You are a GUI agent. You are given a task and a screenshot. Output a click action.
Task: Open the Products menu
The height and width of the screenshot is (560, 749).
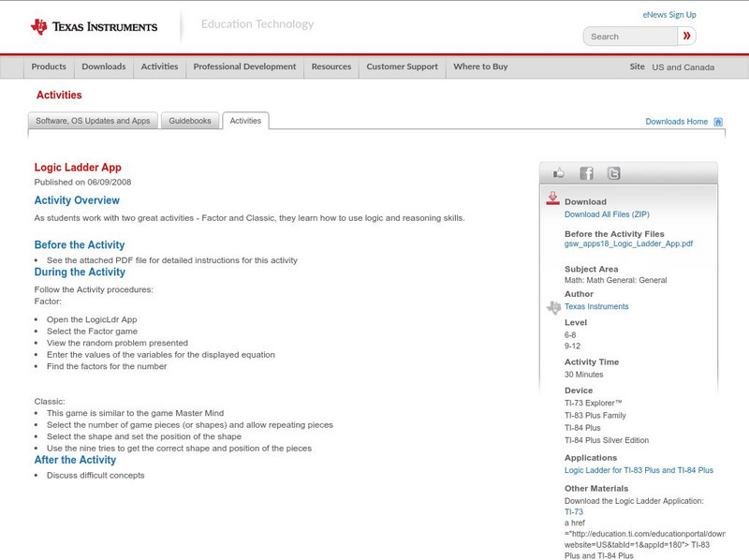(49, 67)
